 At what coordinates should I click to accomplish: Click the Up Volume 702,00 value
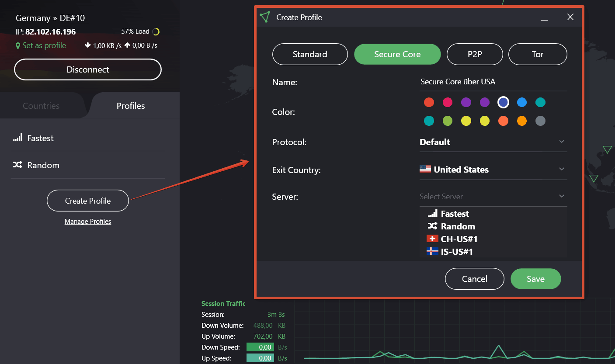point(263,336)
